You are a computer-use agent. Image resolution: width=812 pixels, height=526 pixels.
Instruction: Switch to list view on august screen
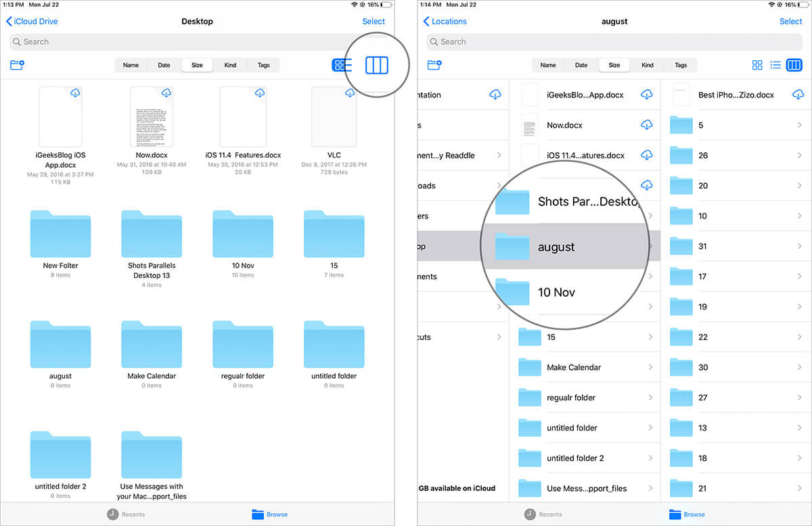point(775,65)
